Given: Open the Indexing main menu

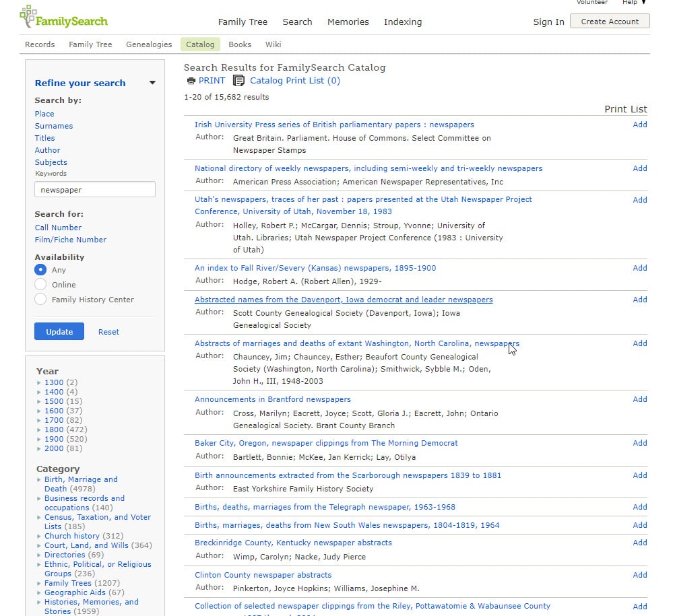Looking at the screenshot, I should [403, 22].
